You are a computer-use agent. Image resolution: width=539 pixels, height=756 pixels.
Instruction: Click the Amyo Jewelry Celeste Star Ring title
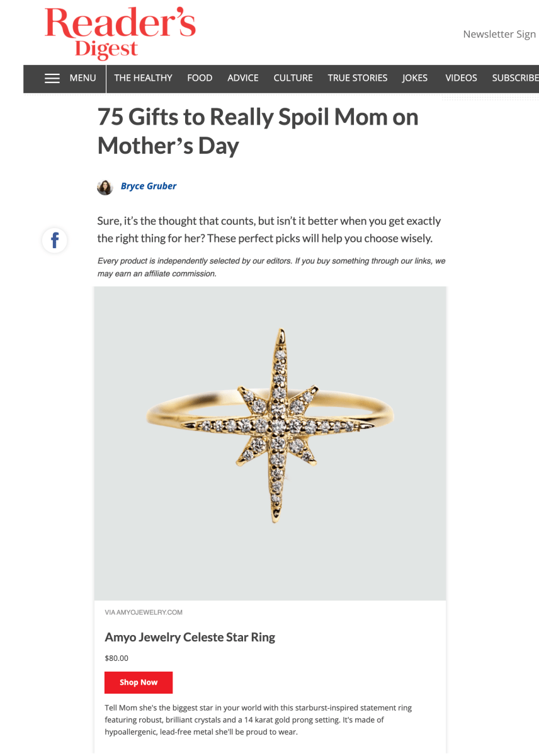pos(190,638)
